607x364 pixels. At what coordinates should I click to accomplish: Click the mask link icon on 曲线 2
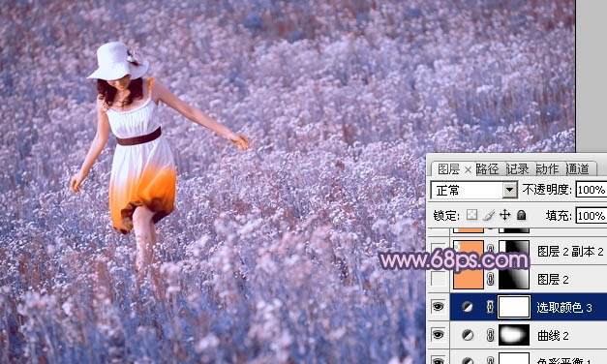point(491,335)
